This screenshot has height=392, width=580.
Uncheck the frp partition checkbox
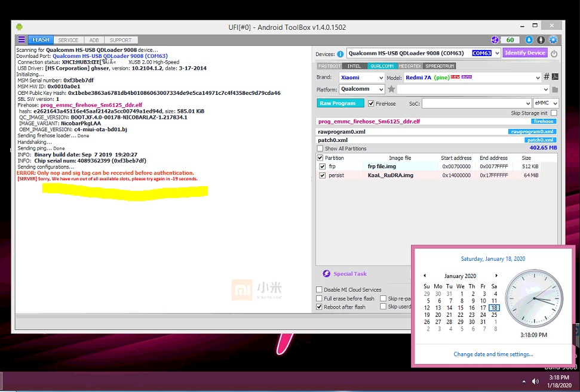[322, 166]
